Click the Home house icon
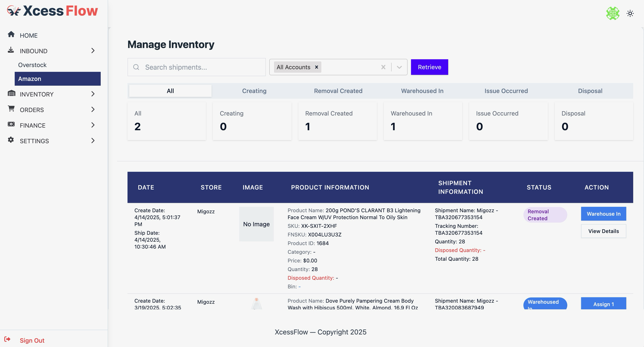This screenshot has width=644, height=347. pyautogui.click(x=11, y=34)
